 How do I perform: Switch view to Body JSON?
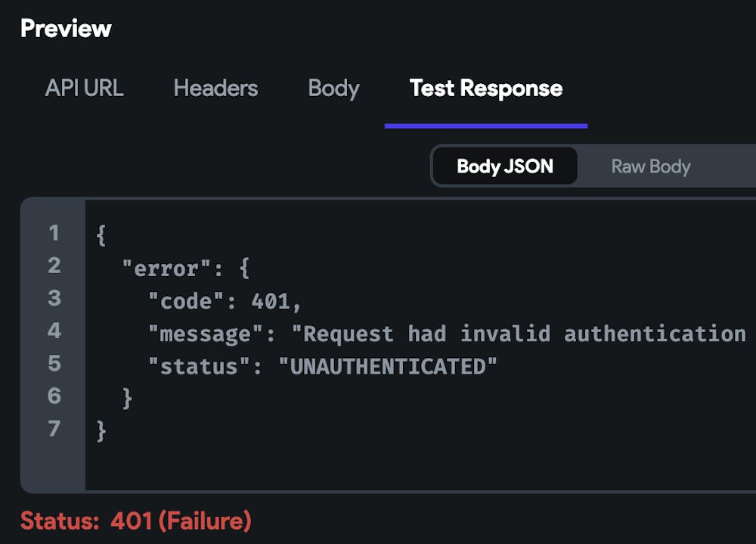click(x=504, y=166)
